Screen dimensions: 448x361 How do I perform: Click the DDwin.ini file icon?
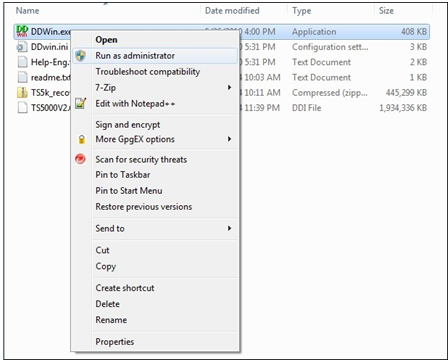(22, 47)
